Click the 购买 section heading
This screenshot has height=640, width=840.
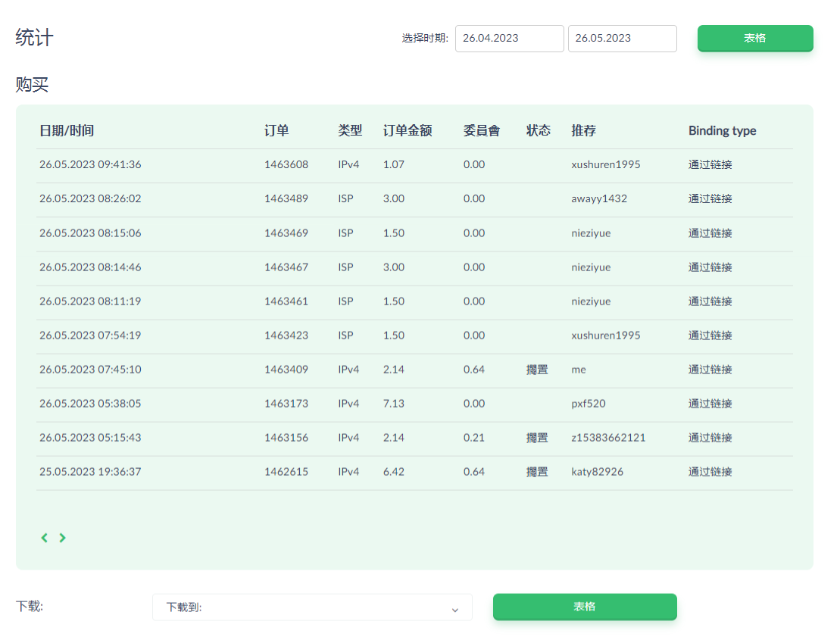tap(32, 85)
